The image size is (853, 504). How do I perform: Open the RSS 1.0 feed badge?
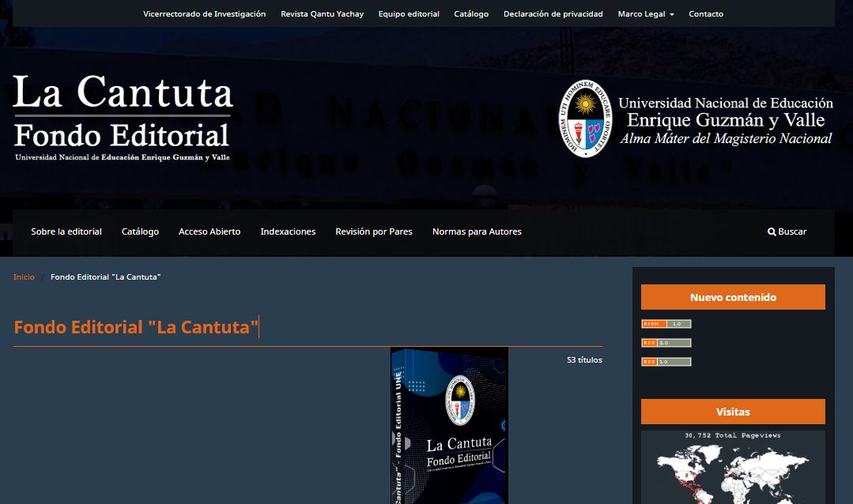tap(666, 362)
